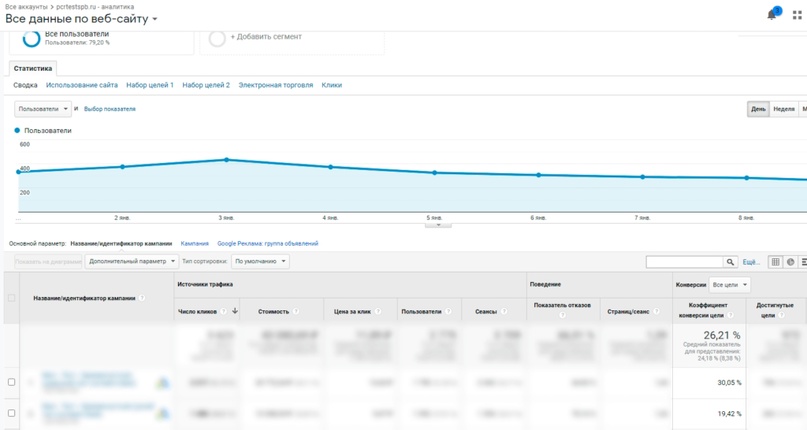Click the table search input field
Viewport: 807px width, 430px height.
click(684, 262)
